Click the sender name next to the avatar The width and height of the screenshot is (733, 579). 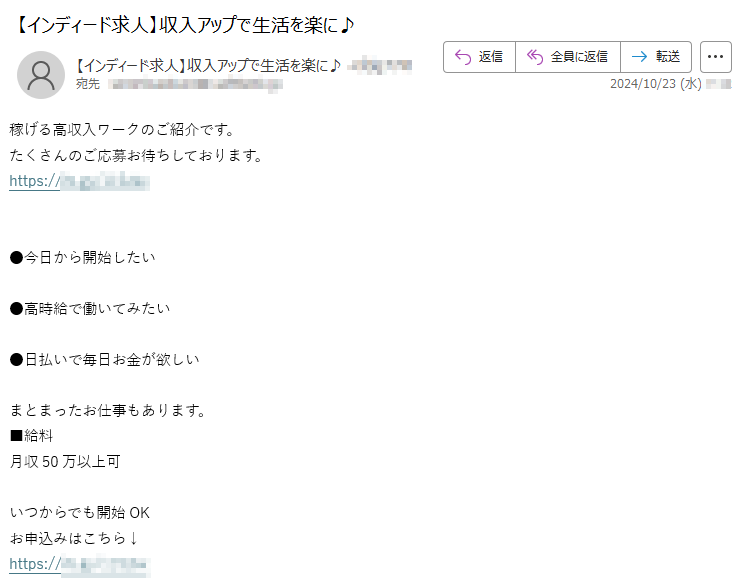(x=208, y=66)
